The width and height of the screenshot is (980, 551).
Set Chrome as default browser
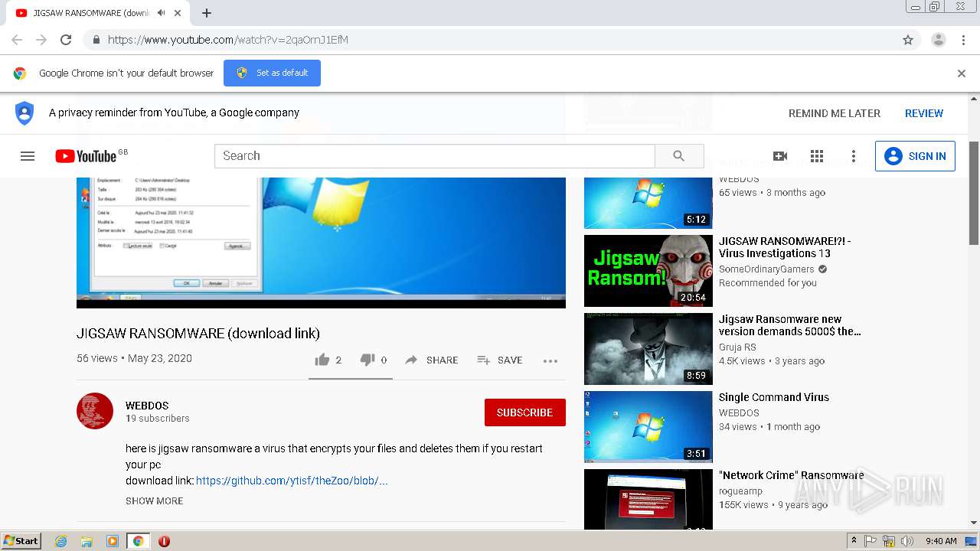tap(272, 73)
